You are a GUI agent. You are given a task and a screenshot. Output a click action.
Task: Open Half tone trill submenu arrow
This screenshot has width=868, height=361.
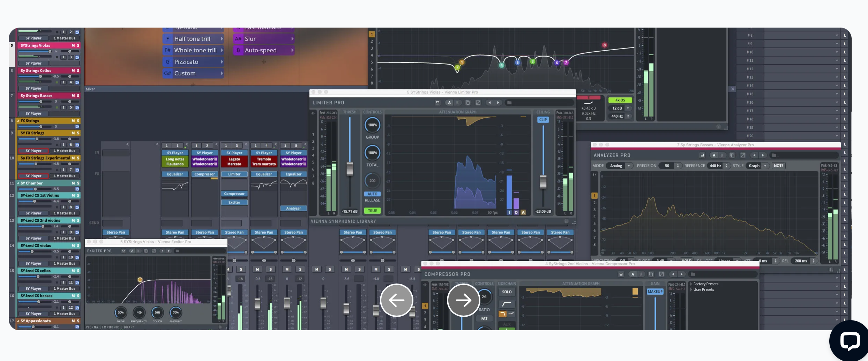point(222,39)
